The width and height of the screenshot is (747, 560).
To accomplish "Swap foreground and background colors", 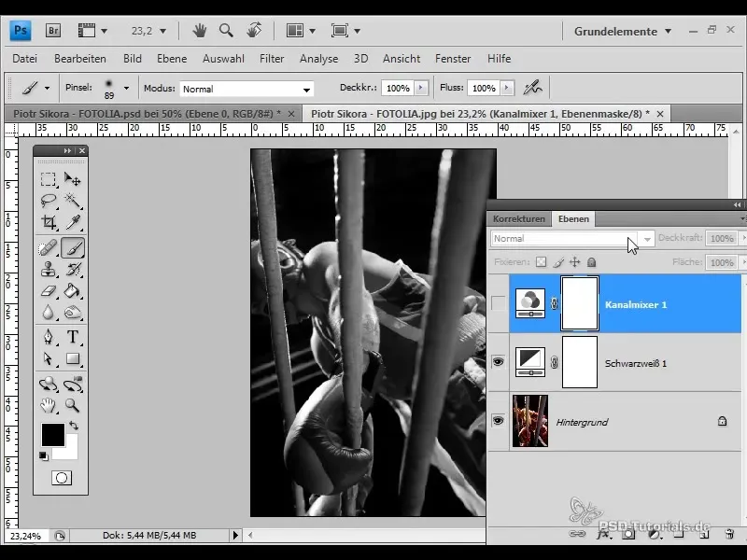I will coord(74,426).
